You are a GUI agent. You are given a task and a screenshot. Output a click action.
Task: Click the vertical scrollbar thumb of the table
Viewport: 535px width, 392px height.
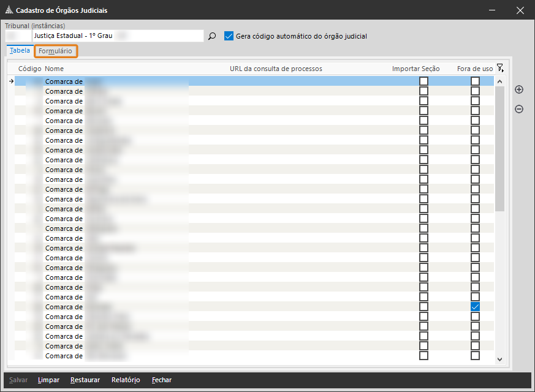click(x=499, y=147)
